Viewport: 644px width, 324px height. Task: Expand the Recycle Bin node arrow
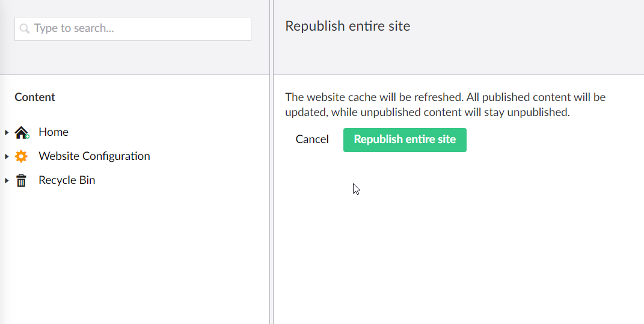[7, 180]
